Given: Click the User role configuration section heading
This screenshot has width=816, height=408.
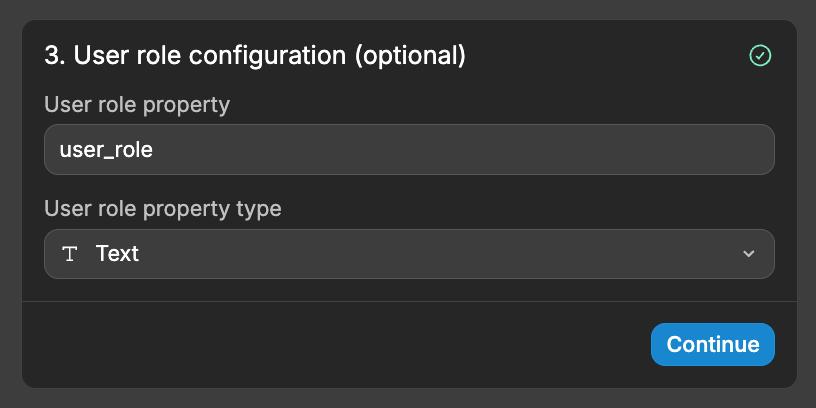Looking at the screenshot, I should 255,56.
